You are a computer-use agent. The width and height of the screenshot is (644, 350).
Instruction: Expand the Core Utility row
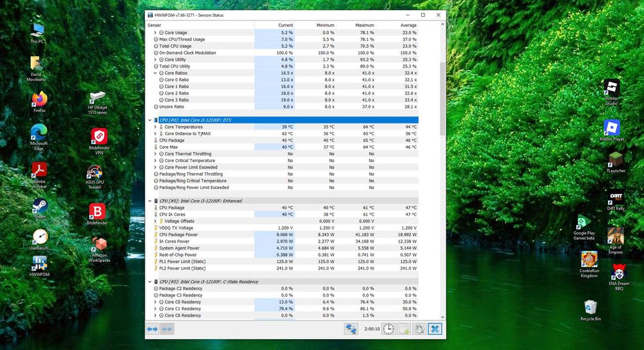coord(155,59)
